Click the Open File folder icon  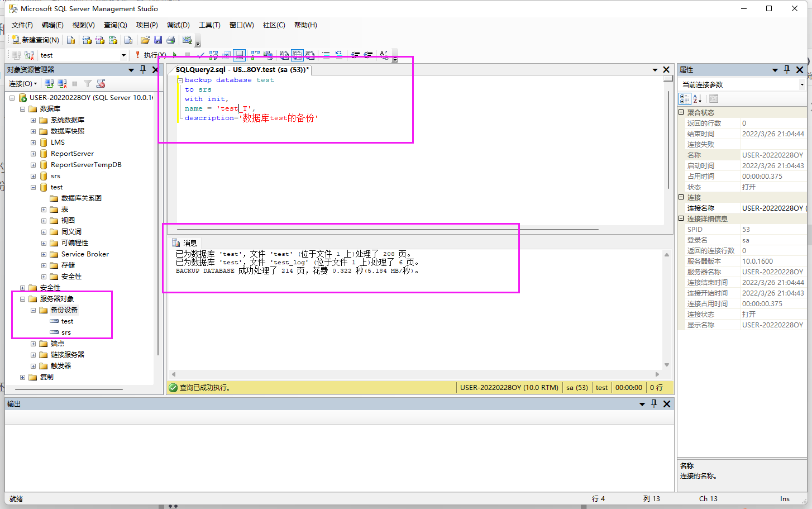coord(145,40)
